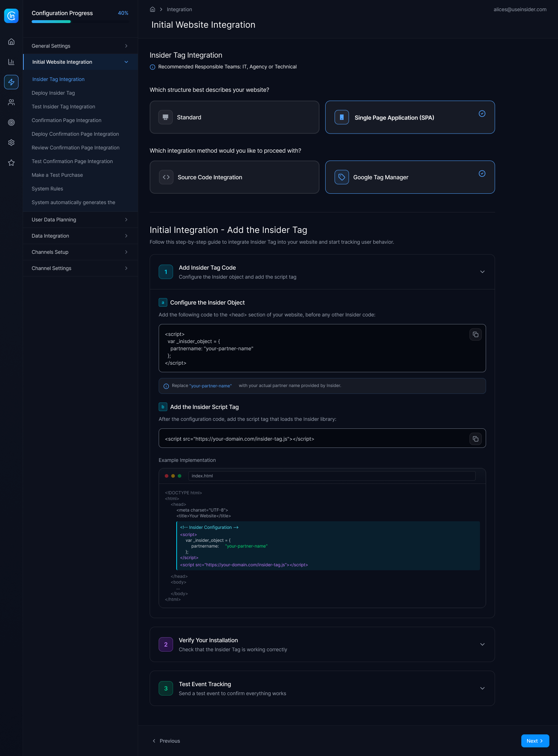The width and height of the screenshot is (558, 756).
Task: Choose Google Tag Manager method
Action: pos(410,177)
